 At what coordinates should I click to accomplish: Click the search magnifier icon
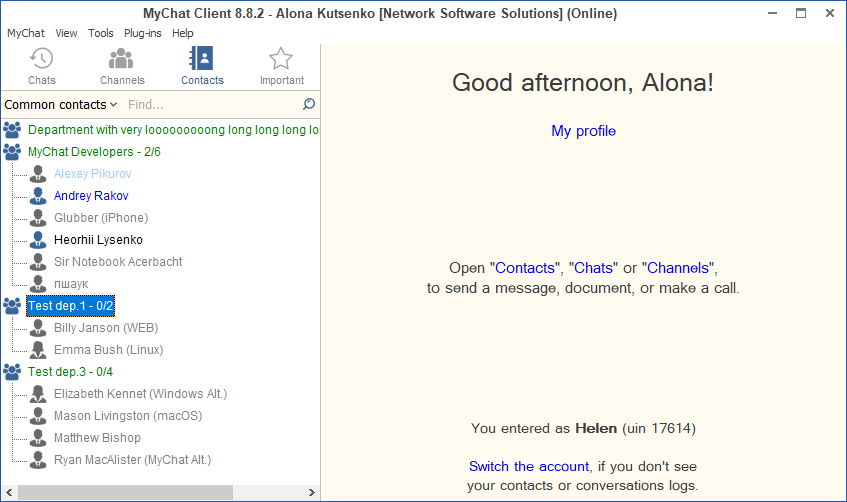308,104
